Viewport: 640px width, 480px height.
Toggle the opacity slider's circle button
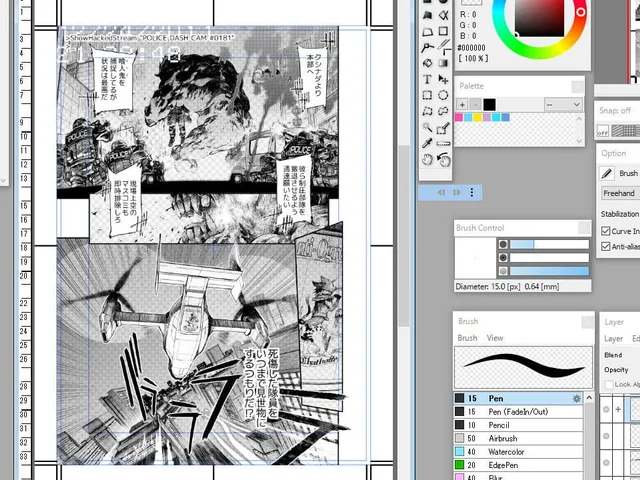point(503,271)
